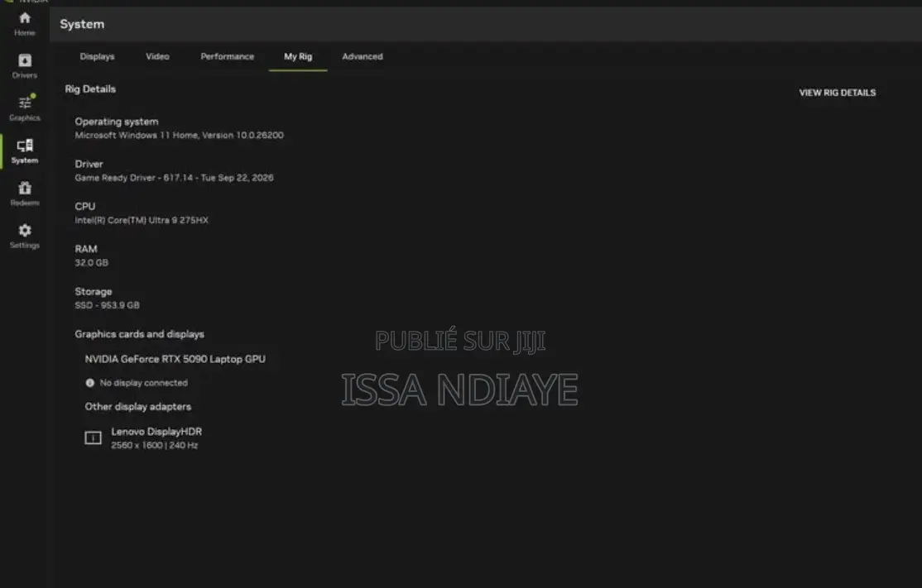The image size is (922, 588).
Task: Click the Microsoft Windows 11 Home version text
Action: coord(180,135)
